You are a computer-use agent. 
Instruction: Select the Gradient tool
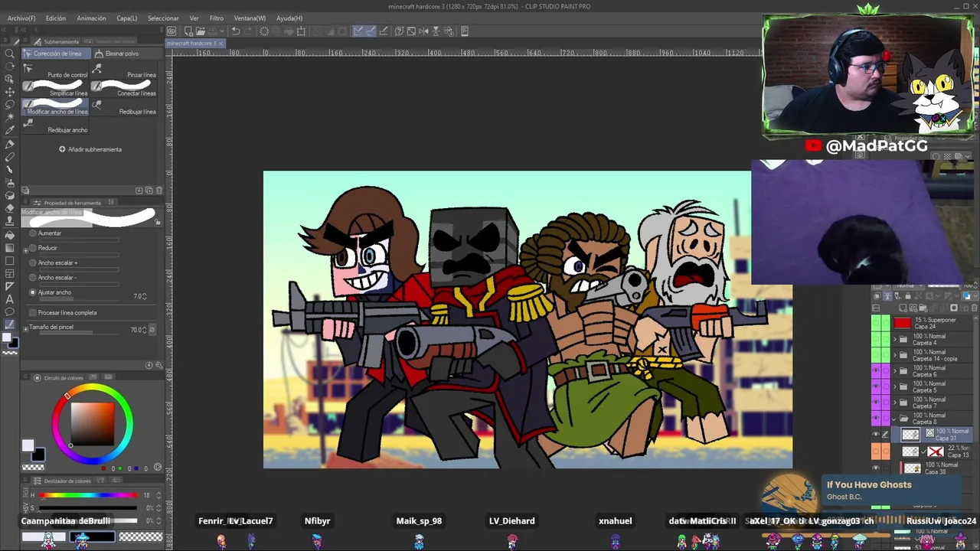tap(10, 248)
